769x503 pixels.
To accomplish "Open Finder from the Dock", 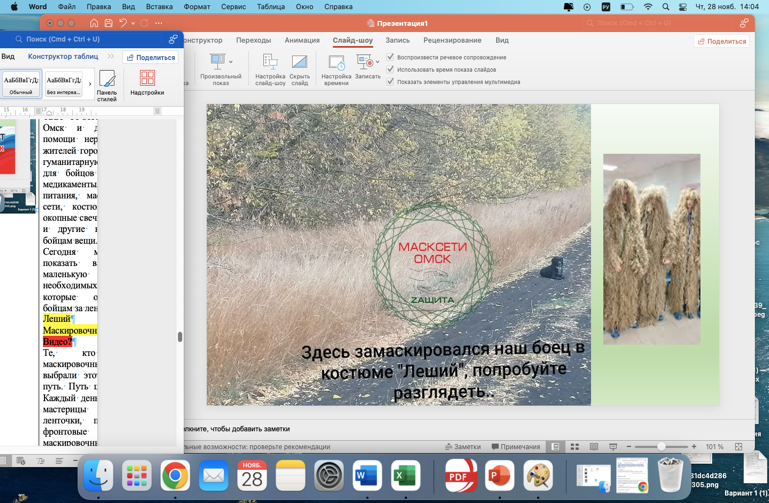I will (x=99, y=476).
